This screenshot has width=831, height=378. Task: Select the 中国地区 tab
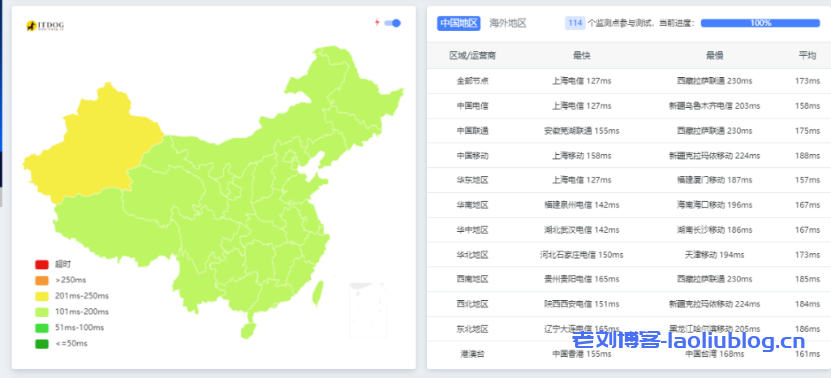click(x=458, y=23)
